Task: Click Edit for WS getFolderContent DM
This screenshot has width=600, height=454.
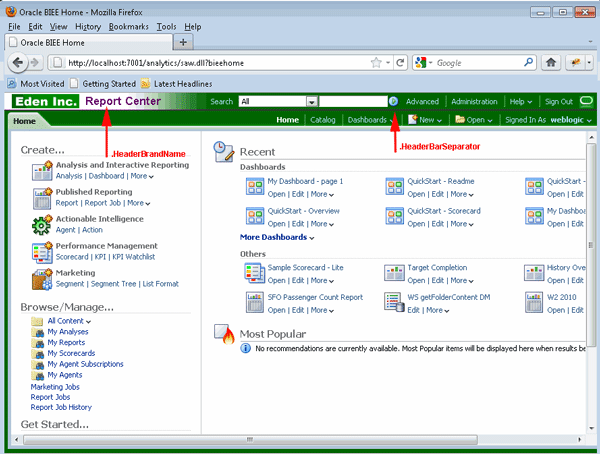Action: coord(413,310)
